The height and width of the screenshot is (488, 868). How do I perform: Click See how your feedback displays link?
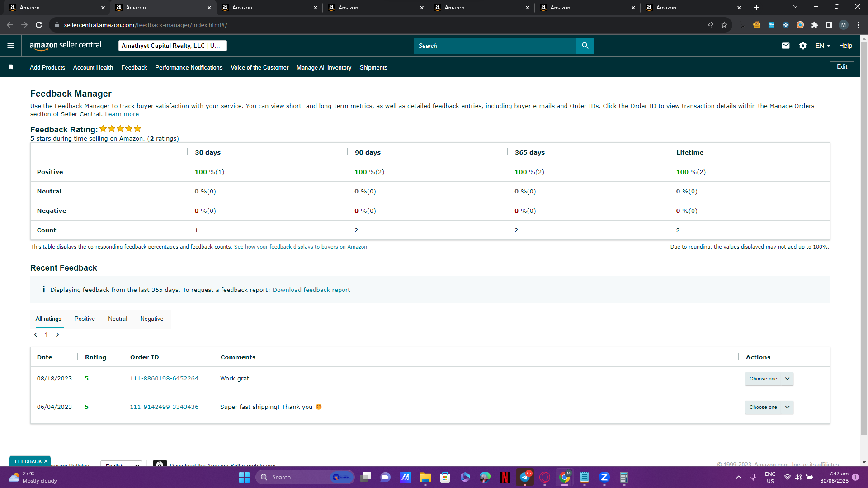point(301,247)
